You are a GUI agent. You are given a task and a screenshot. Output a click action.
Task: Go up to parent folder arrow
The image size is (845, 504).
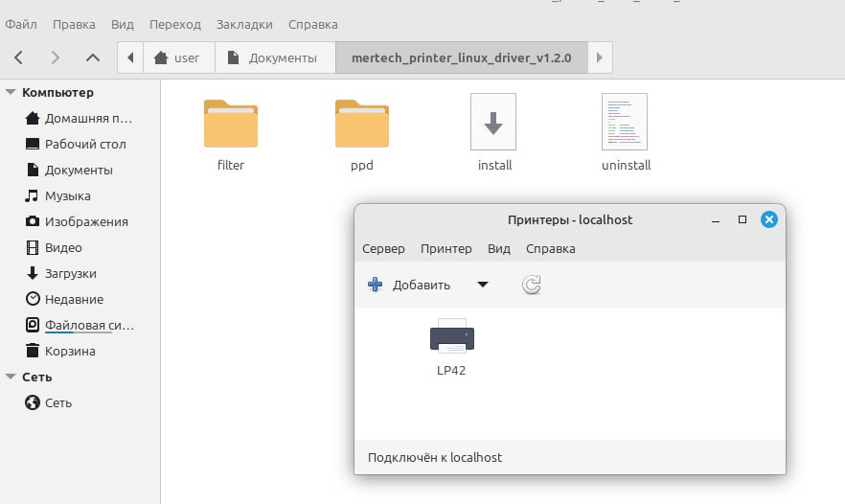tap(93, 57)
